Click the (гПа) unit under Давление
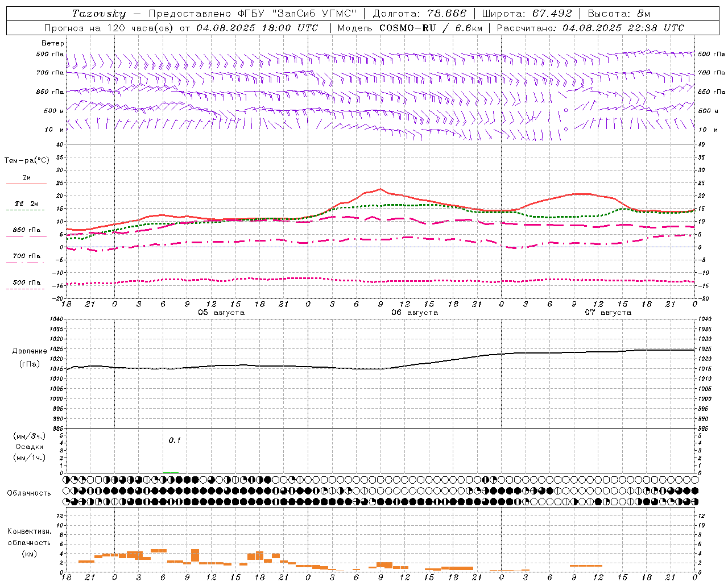 pos(30,364)
